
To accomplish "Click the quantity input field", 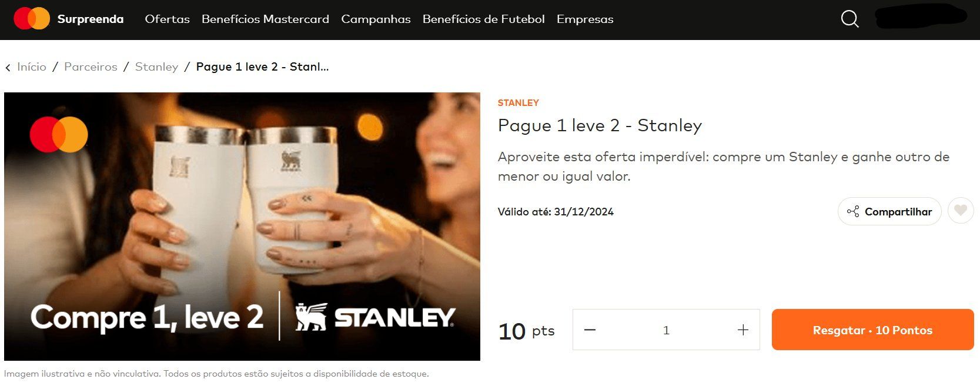I will (x=666, y=330).
